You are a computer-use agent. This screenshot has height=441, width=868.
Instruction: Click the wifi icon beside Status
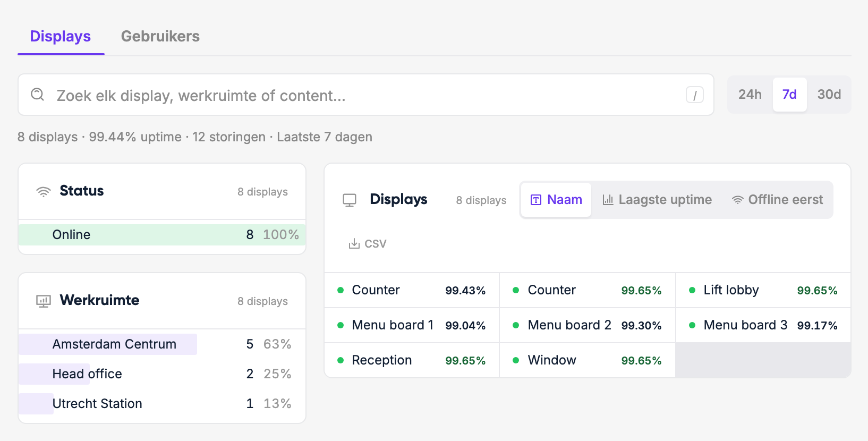[44, 191]
